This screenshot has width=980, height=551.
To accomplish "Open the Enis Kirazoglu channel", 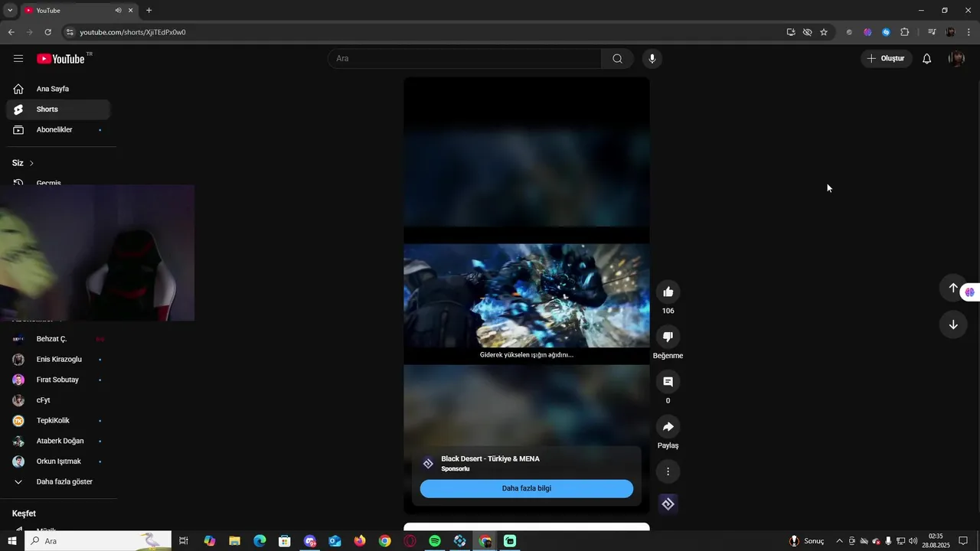I will coord(58,360).
